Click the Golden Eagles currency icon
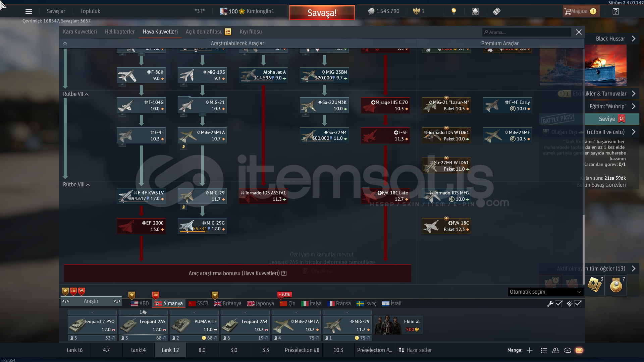The height and width of the screenshot is (362, 644). tap(417, 11)
